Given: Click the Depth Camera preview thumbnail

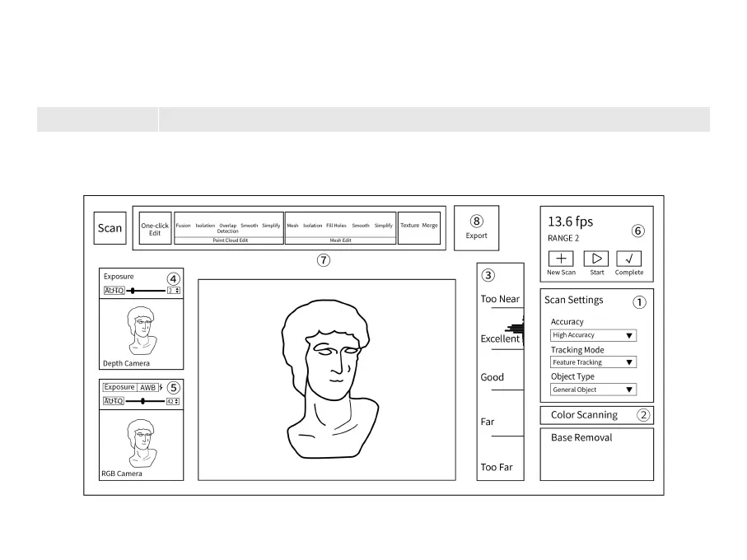Looking at the screenshot, I should pos(142,330).
